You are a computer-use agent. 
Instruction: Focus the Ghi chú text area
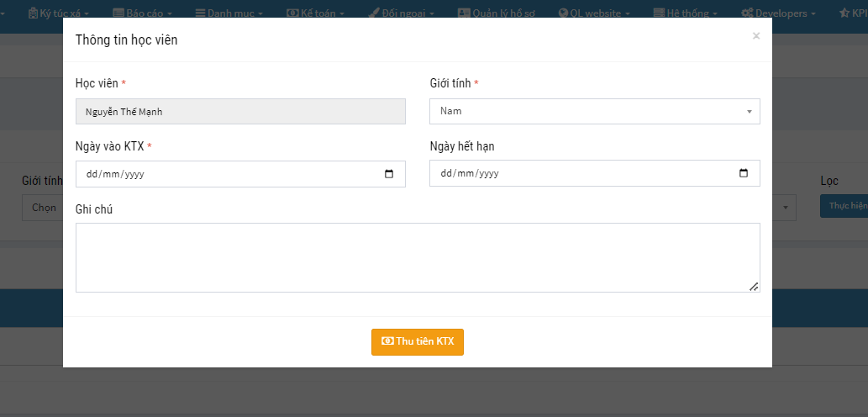click(417, 257)
